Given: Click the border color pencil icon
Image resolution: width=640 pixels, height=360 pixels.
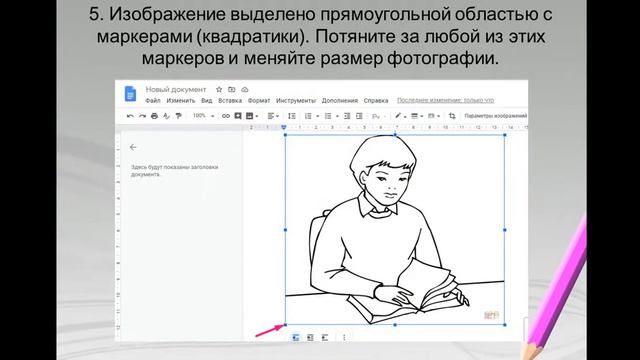Looking at the screenshot, I should coord(398,116).
